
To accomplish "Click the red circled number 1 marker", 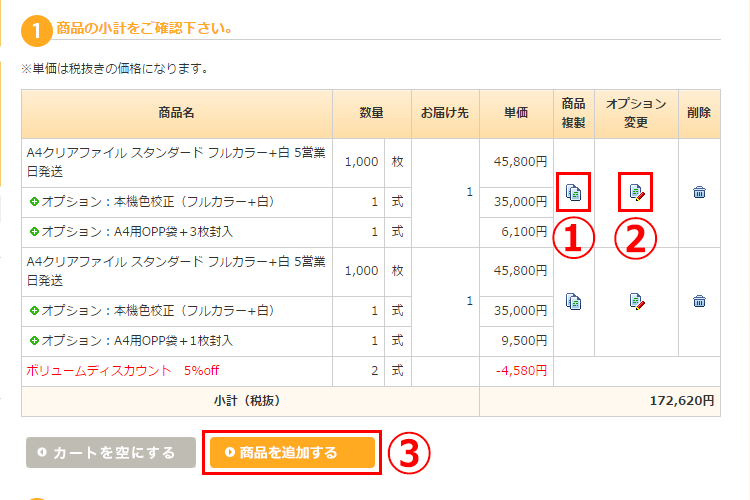I will click(x=574, y=237).
